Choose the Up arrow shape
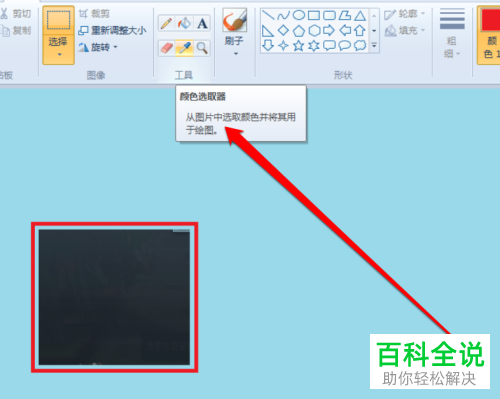Screen dimensions: 500x399 (x=360, y=31)
